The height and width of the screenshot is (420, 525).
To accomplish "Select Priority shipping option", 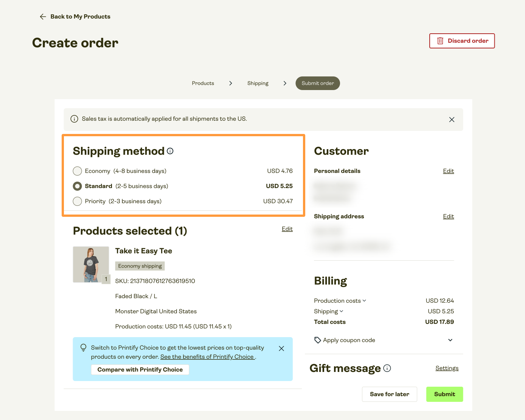I will (x=78, y=201).
